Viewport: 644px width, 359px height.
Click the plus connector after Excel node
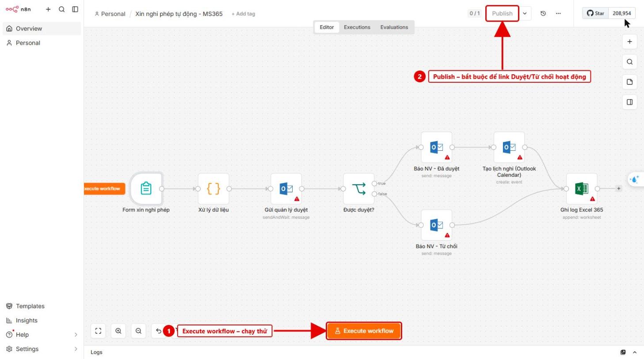click(x=618, y=188)
